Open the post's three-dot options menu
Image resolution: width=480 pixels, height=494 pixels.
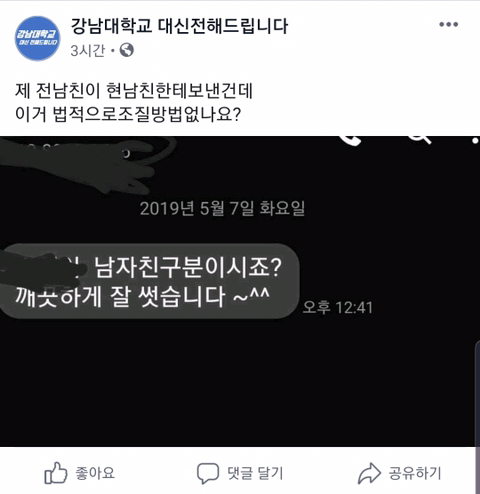(x=448, y=24)
